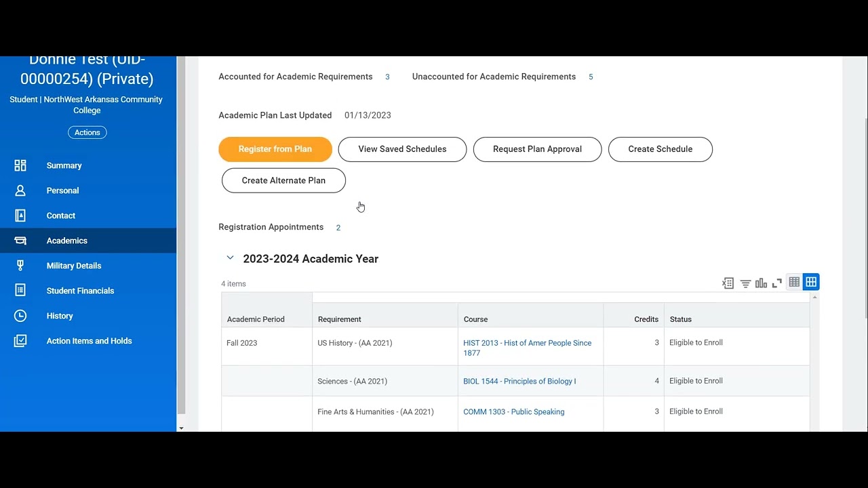This screenshot has width=868, height=488.
Task: Collapse the 2023-2024 Academic Year section
Action: tap(230, 258)
